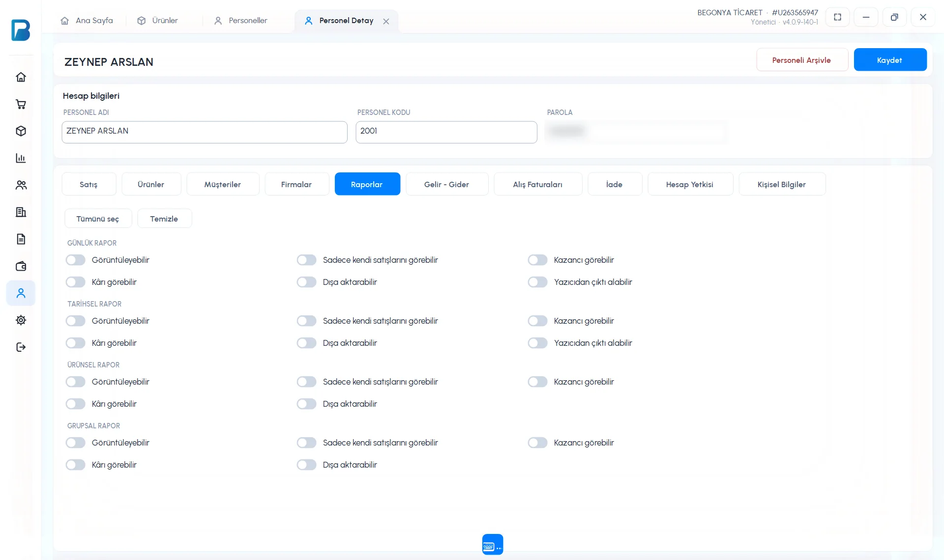The width and height of the screenshot is (944, 560).
Task: Open the products box icon in sidebar
Action: click(x=21, y=131)
